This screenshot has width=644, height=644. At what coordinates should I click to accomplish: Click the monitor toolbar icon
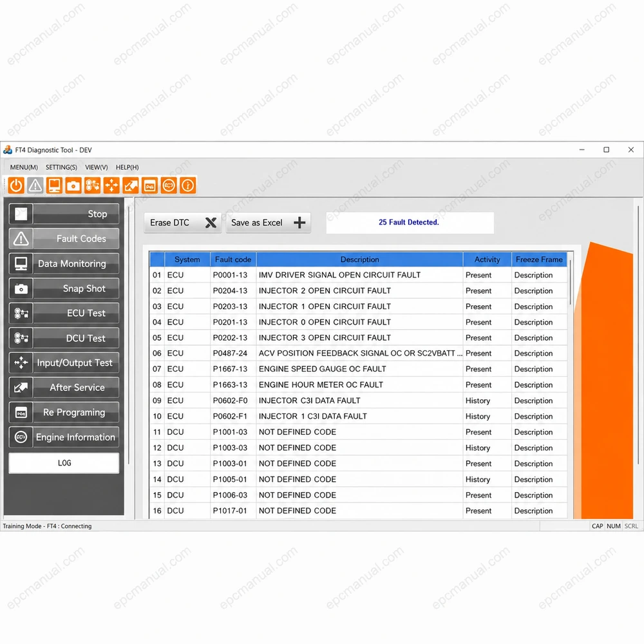[x=54, y=185]
